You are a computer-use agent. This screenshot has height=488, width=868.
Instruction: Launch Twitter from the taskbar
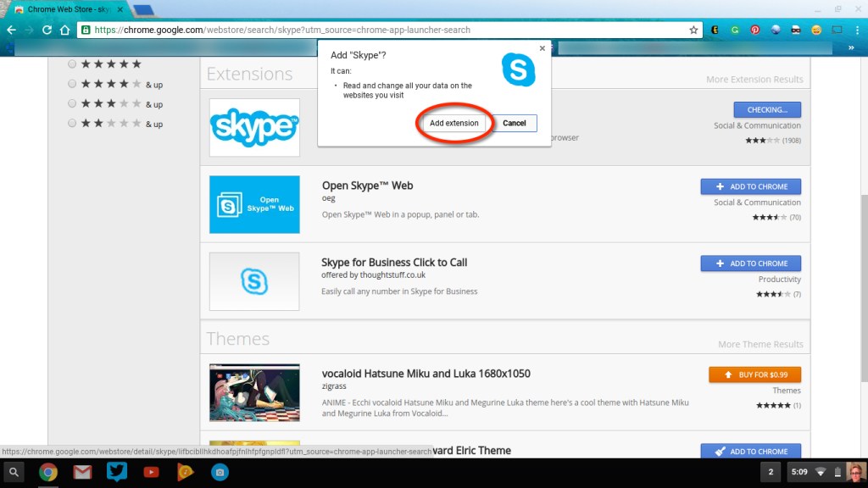[116, 473]
